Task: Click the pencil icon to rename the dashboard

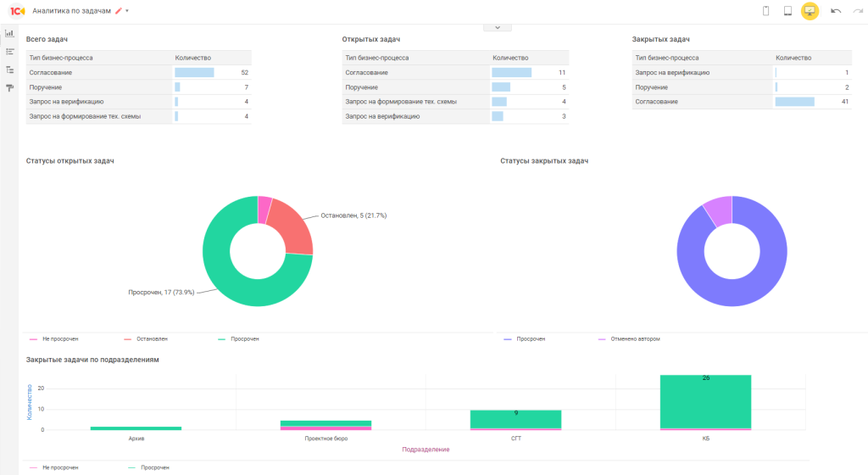Action: pos(119,11)
